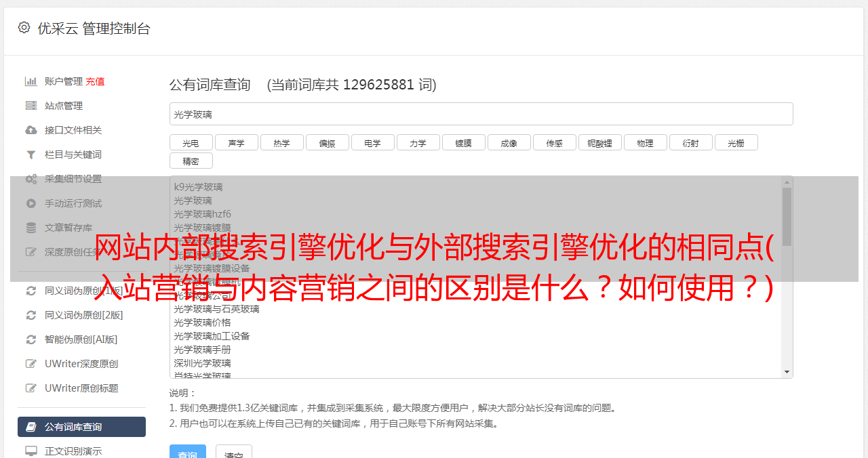868x458 pixels.
Task: Click the blue 查询 button
Action: point(187,453)
